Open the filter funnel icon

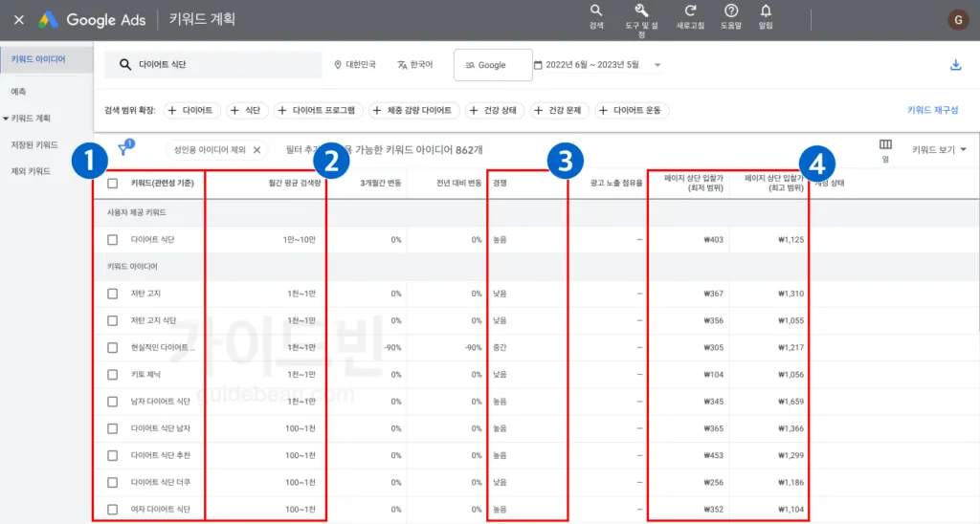point(123,149)
